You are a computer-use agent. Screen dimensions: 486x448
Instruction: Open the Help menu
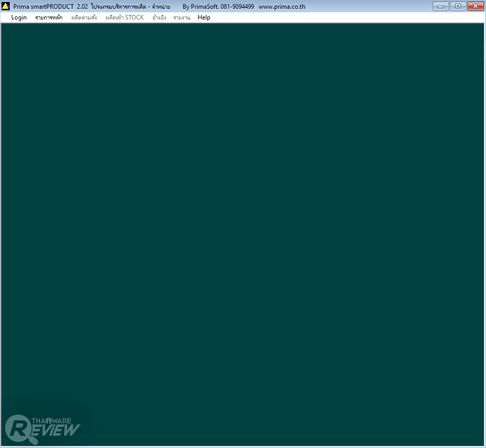[x=204, y=17]
